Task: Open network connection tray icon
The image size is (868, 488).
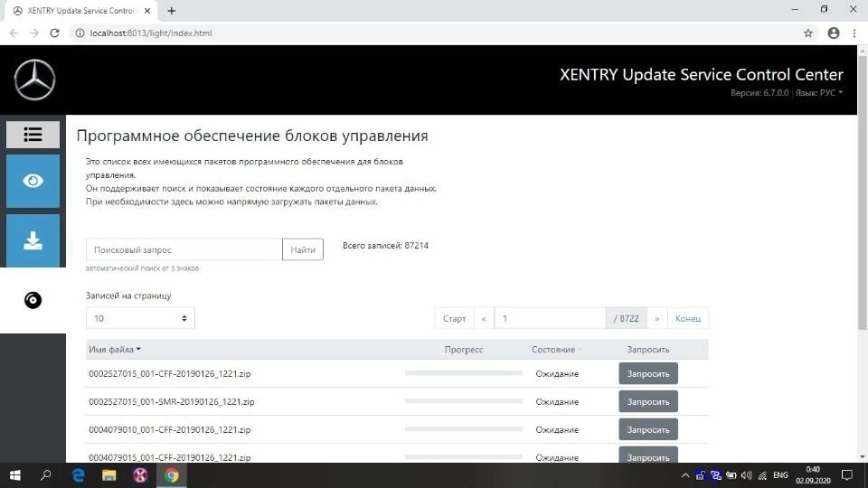Action: tap(762, 475)
